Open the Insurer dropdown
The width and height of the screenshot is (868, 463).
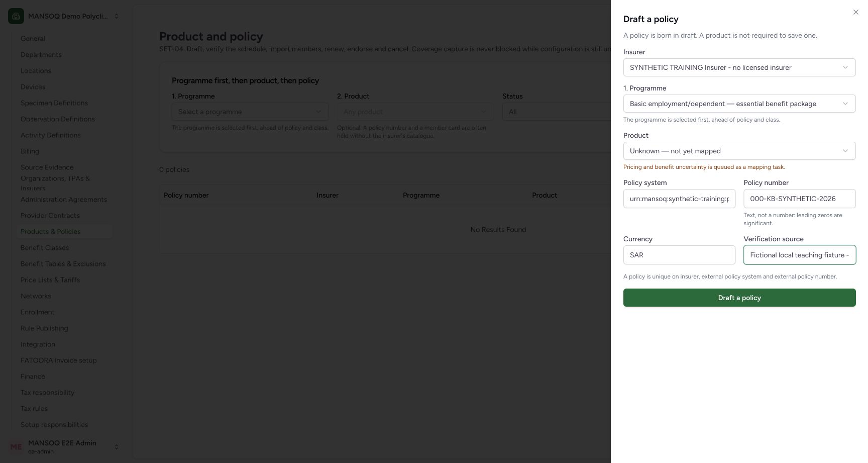pos(739,67)
